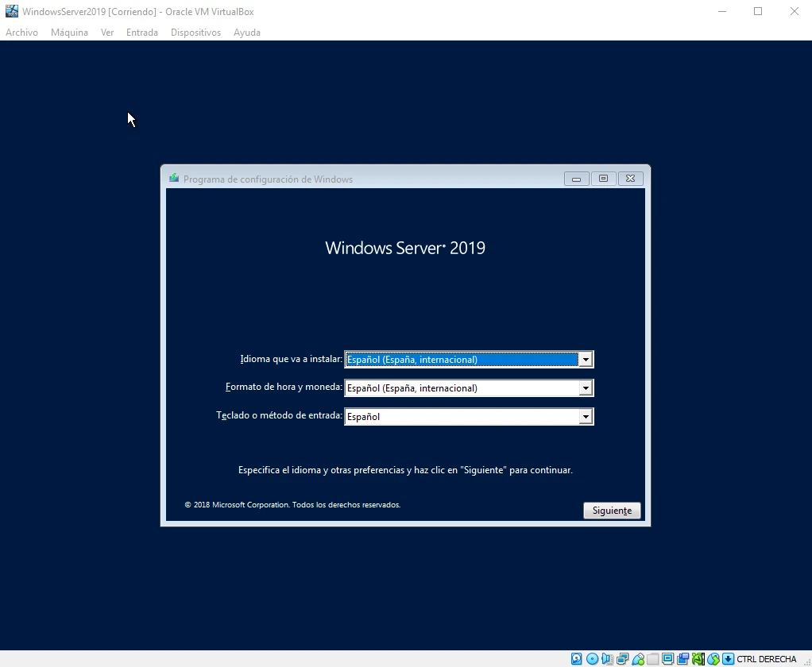Click the network adapter status icon
The height and width of the screenshot is (667, 812).
coord(622,659)
